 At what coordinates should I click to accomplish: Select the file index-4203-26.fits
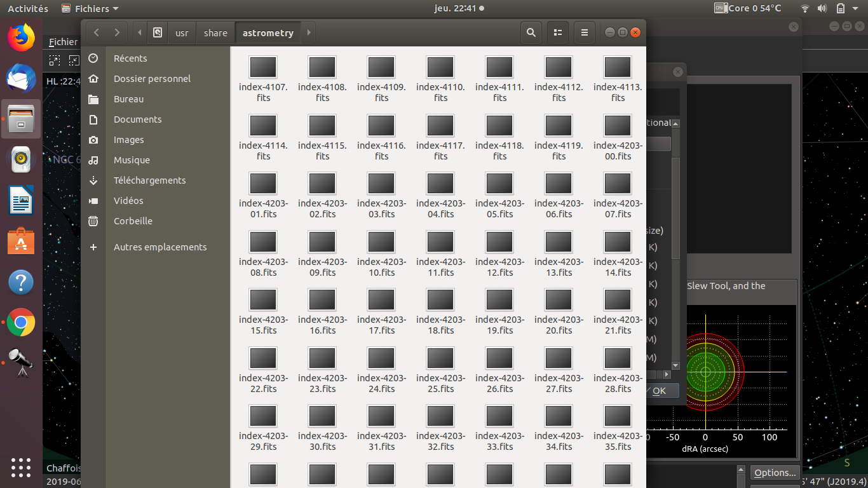pos(499,369)
